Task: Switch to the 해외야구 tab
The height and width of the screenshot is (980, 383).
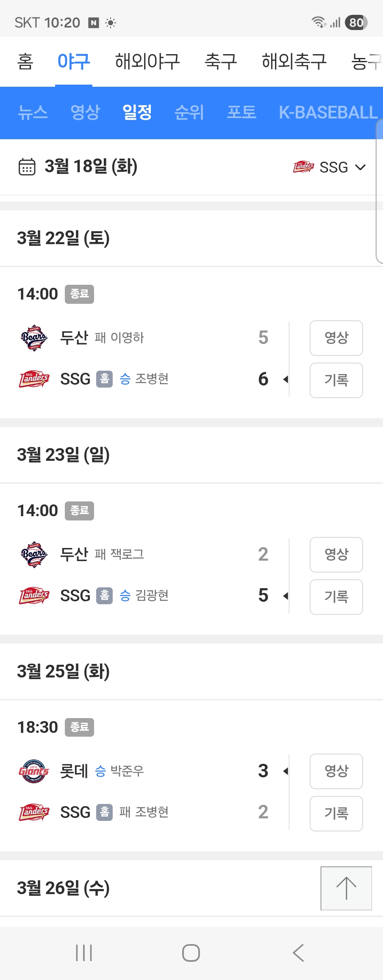Action: point(147,61)
